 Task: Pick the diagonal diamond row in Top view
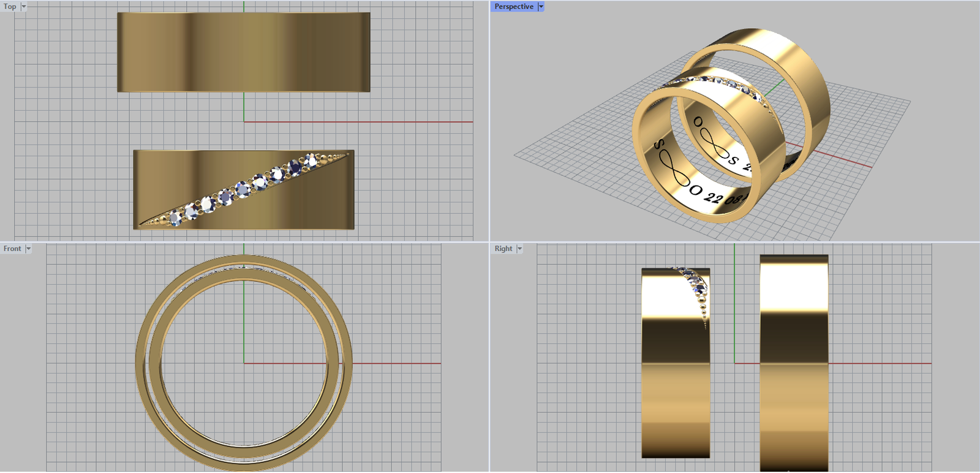point(243,189)
